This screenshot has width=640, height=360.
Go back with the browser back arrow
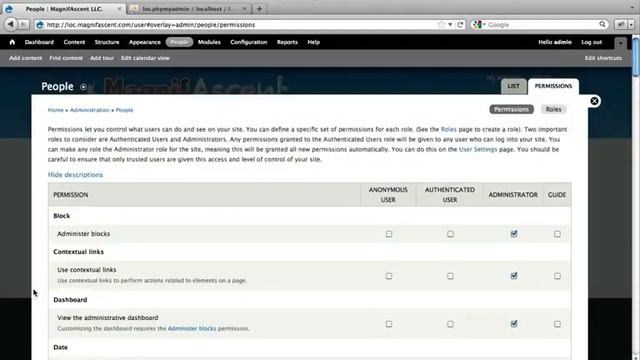click(x=11, y=24)
